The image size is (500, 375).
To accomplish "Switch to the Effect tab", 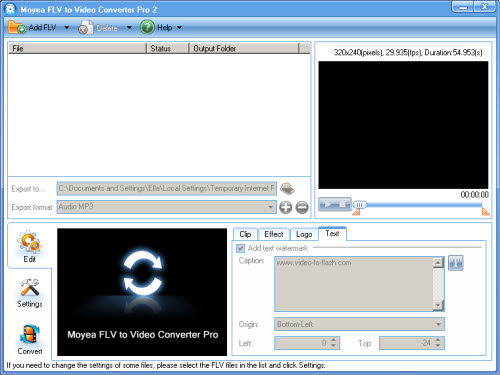I will click(x=274, y=234).
